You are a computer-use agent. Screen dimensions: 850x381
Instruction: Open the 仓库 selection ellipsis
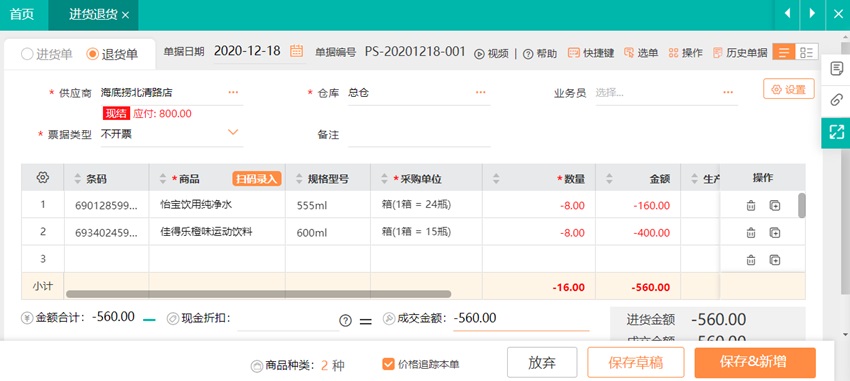pos(481,93)
